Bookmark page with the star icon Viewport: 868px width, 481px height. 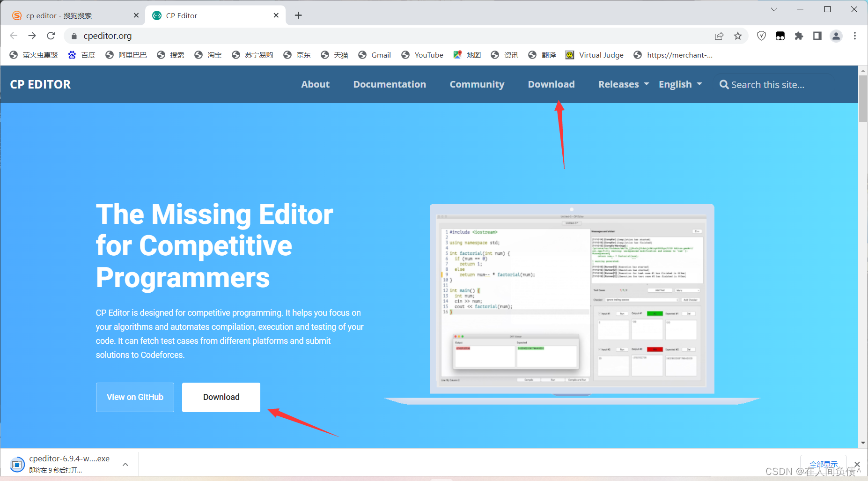coord(738,36)
